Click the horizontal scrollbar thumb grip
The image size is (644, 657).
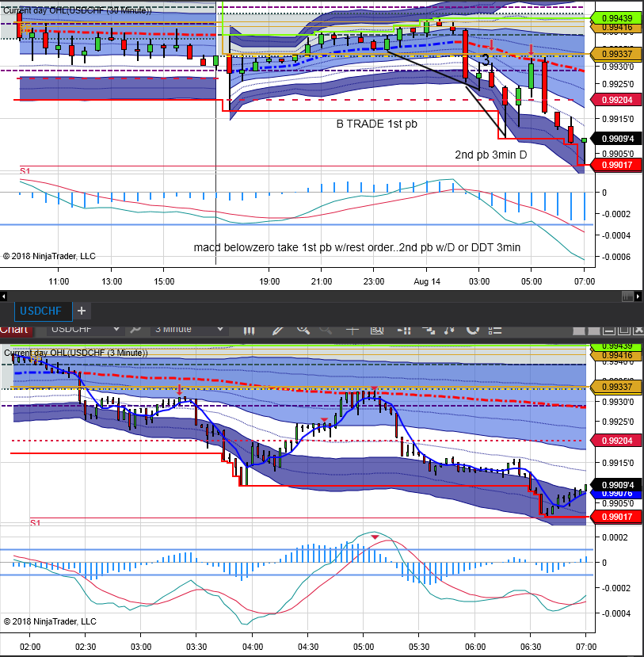[627, 296]
